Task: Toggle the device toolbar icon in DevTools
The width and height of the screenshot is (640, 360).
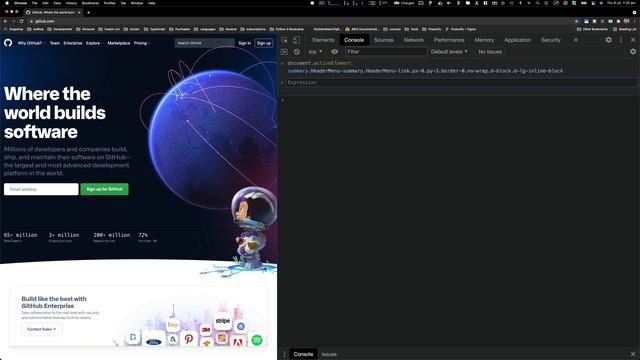Action: click(x=296, y=40)
